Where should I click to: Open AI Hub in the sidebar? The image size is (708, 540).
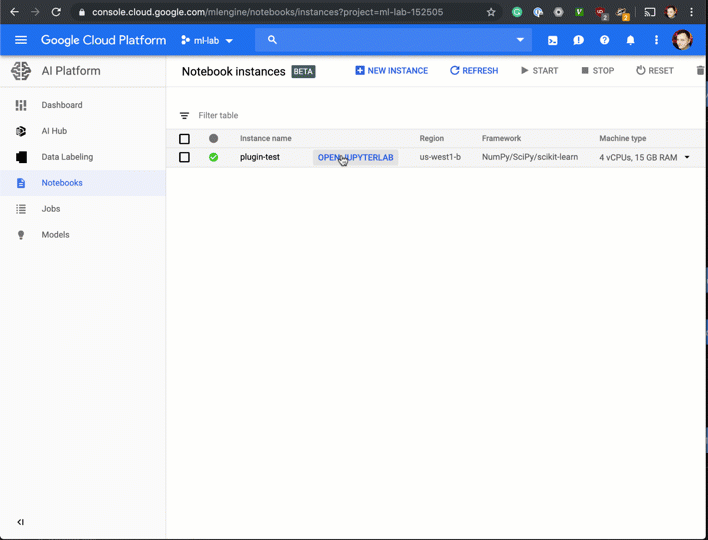[83, 131]
